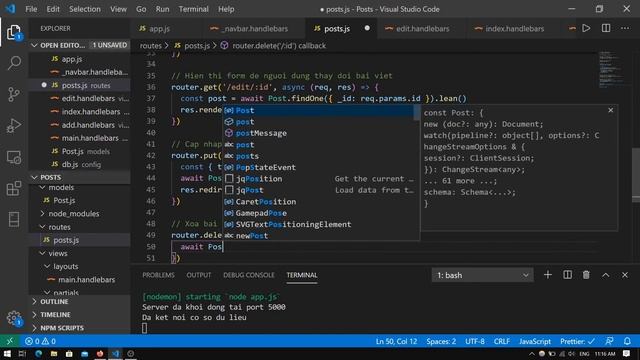
Task: Open the Manage gear menu
Action: [x=14, y=318]
